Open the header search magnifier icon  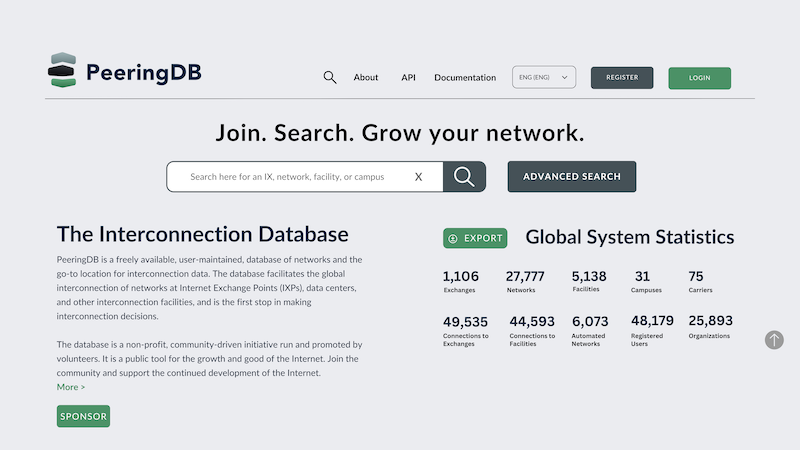tap(330, 78)
